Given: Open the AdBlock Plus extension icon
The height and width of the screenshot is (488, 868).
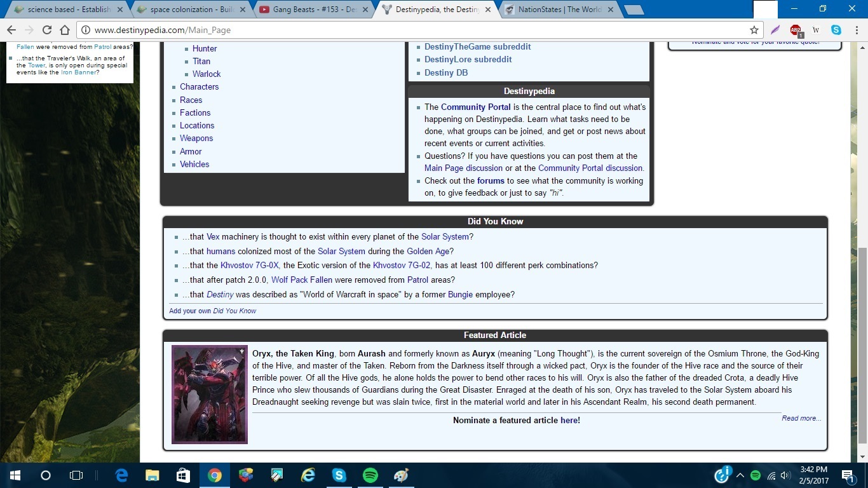Looking at the screenshot, I should (x=796, y=30).
